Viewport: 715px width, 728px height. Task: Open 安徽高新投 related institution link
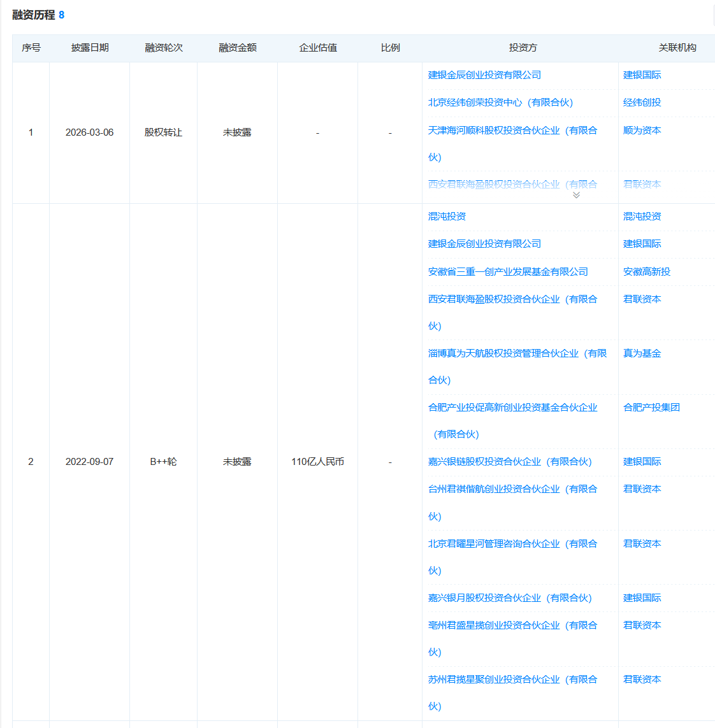(x=643, y=271)
